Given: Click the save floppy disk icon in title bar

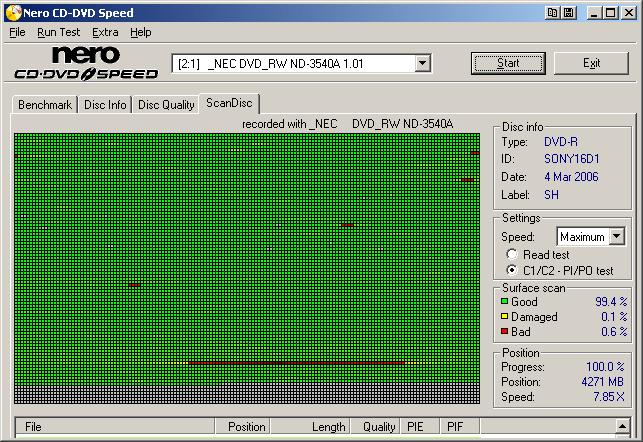Looking at the screenshot, I should pos(569,13).
